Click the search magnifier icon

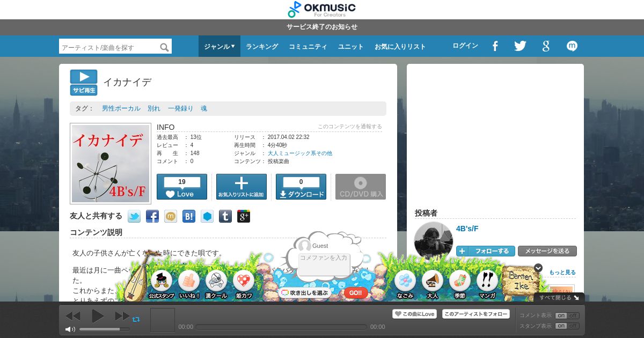[164, 47]
